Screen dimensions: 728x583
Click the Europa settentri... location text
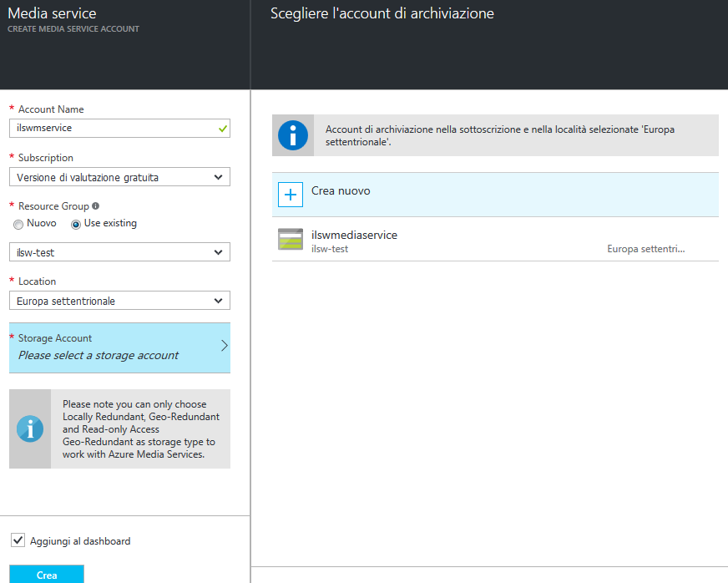tap(645, 249)
